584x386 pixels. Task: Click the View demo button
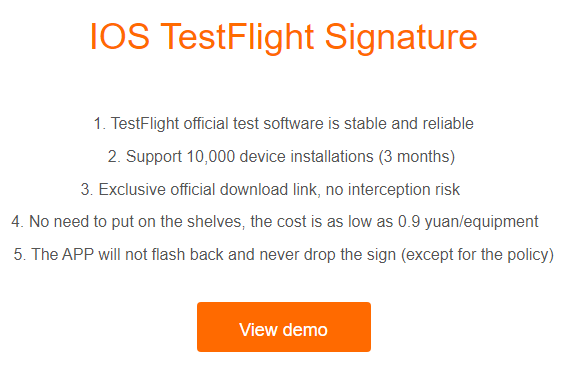(x=284, y=327)
